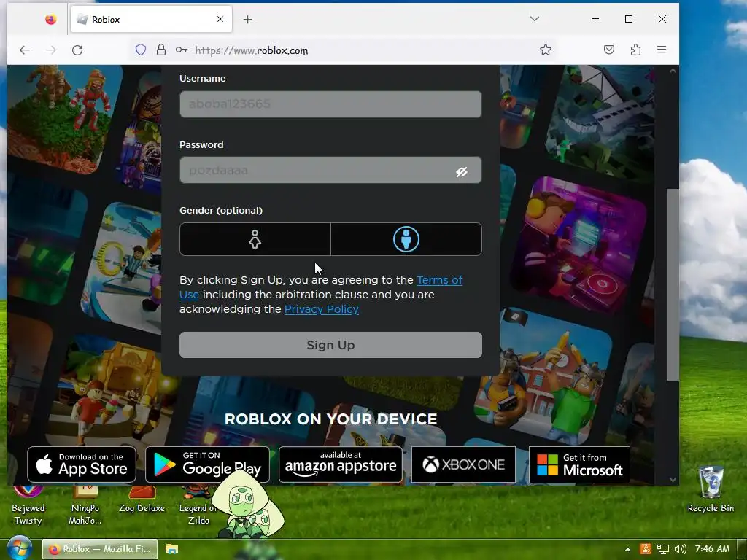Click the orange tray notification icon

pos(646,549)
